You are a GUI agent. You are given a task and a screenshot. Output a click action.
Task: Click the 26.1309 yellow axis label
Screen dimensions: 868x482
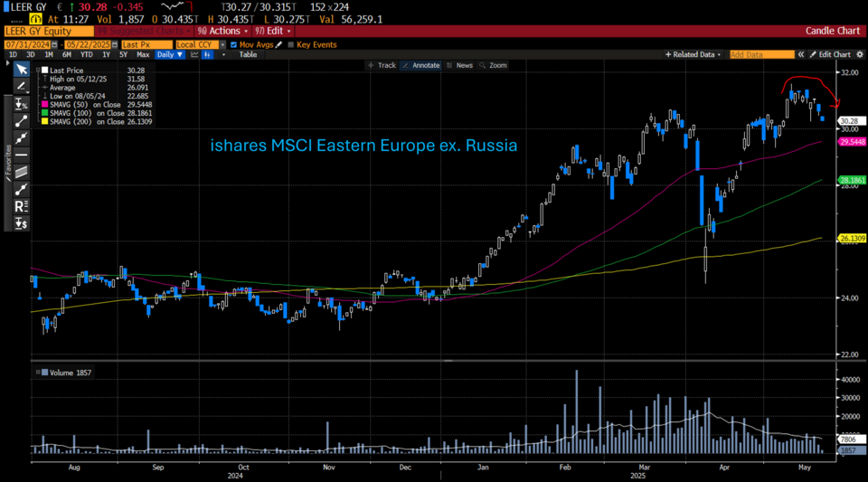click(x=853, y=239)
